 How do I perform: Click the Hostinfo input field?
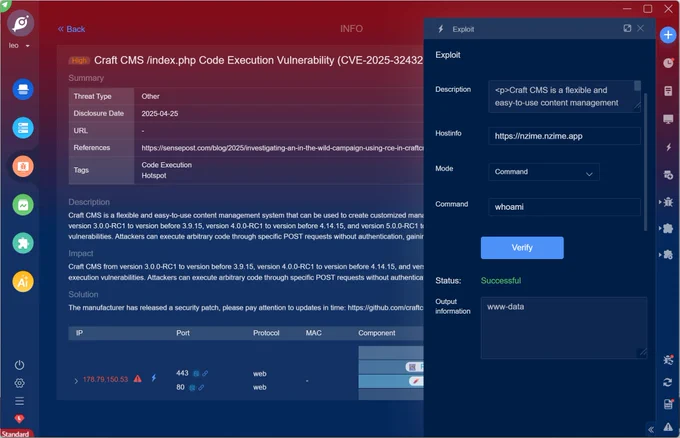click(564, 136)
